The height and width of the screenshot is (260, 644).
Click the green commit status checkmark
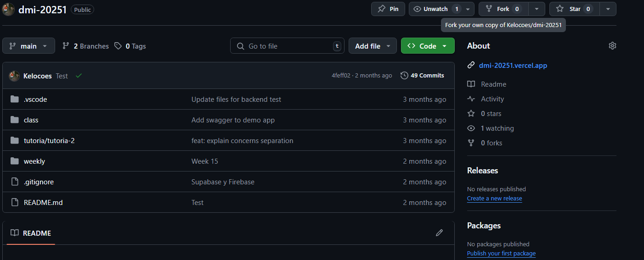click(79, 76)
